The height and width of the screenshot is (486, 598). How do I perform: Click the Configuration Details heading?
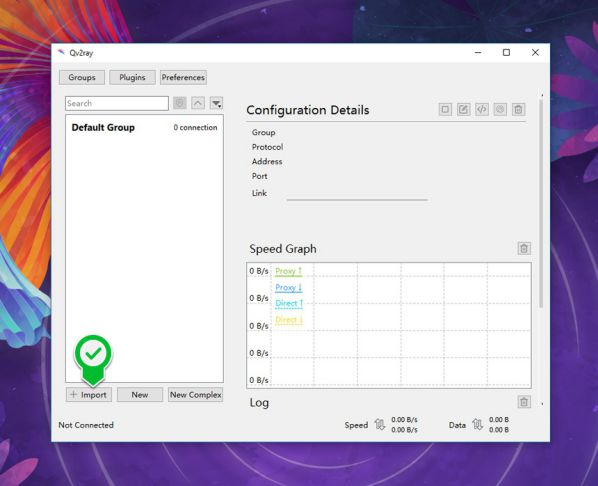coord(308,110)
